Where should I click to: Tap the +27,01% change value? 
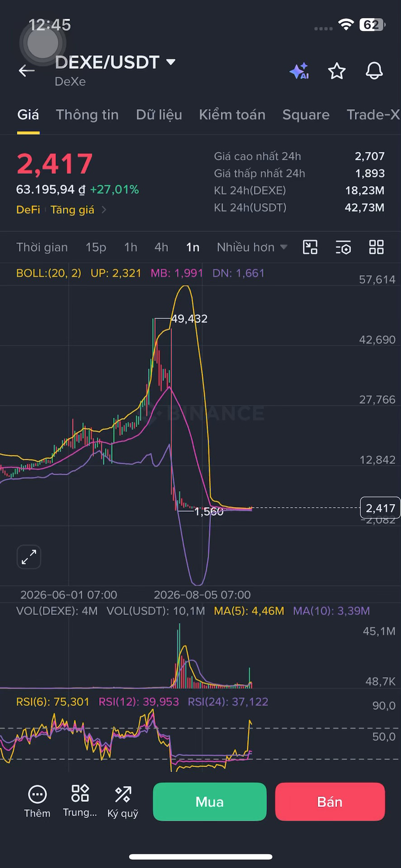(115, 189)
